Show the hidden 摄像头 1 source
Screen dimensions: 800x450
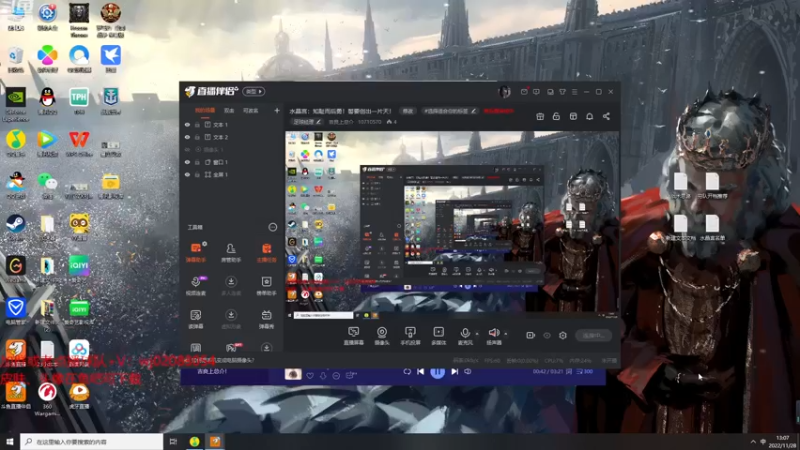(x=187, y=149)
